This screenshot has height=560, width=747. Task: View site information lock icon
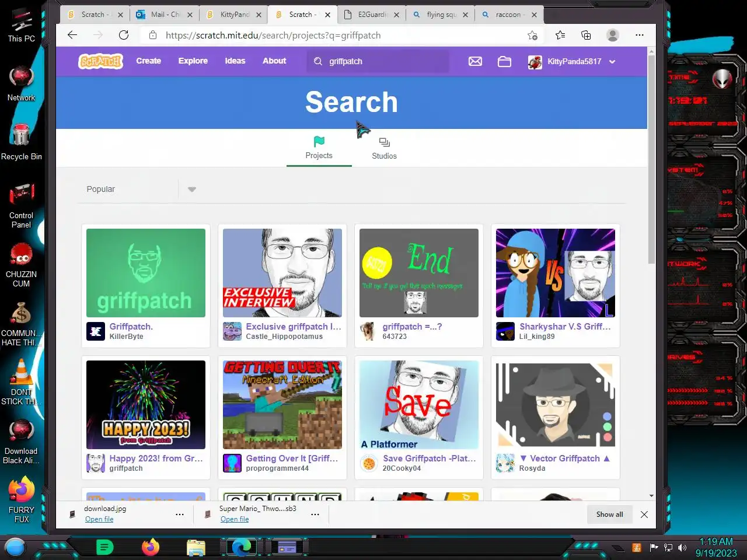coord(153,35)
